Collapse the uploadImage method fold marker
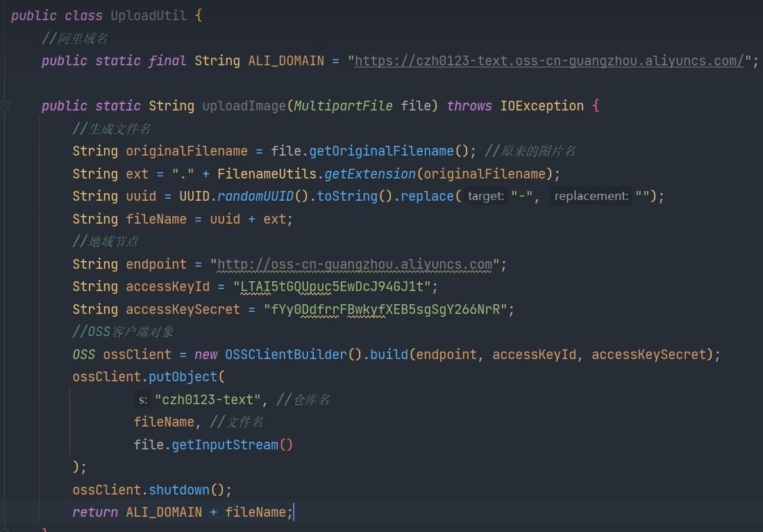The width and height of the screenshot is (763, 532). click(x=6, y=106)
